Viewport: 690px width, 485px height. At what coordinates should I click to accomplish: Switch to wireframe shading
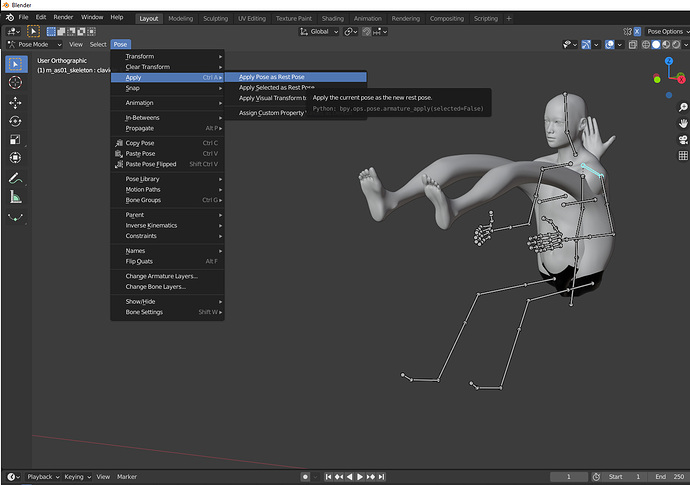[646, 44]
